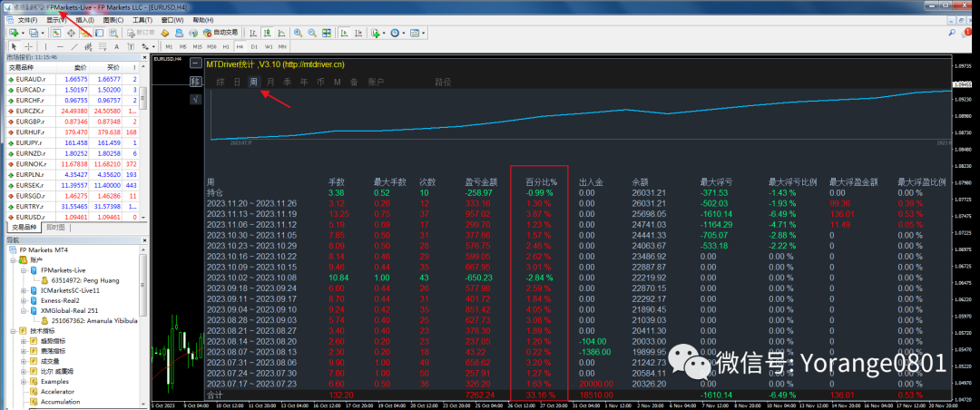Toggle the Market Watch window icon
Screen dimensions: 980x410
coord(56,33)
